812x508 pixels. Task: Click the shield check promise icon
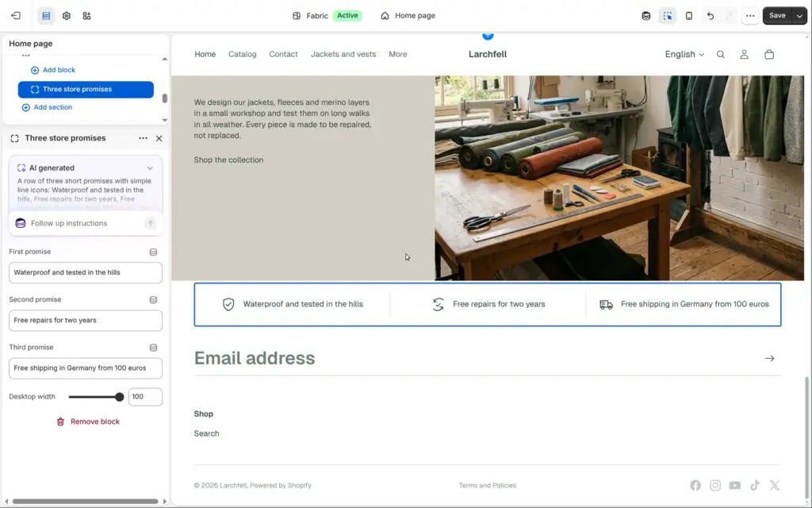[x=228, y=304]
